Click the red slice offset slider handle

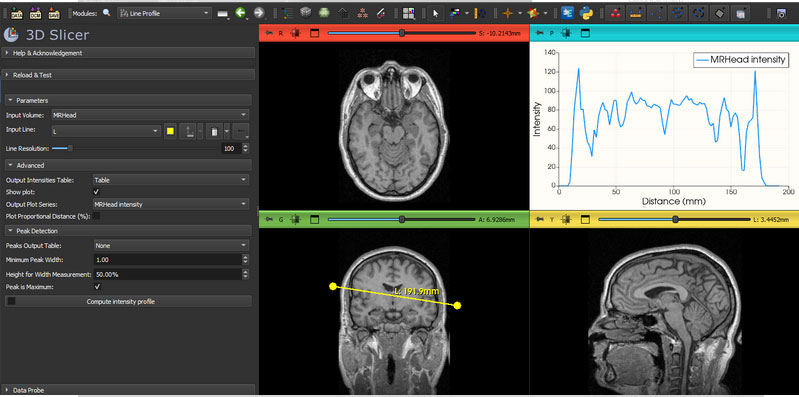pyautogui.click(x=402, y=34)
